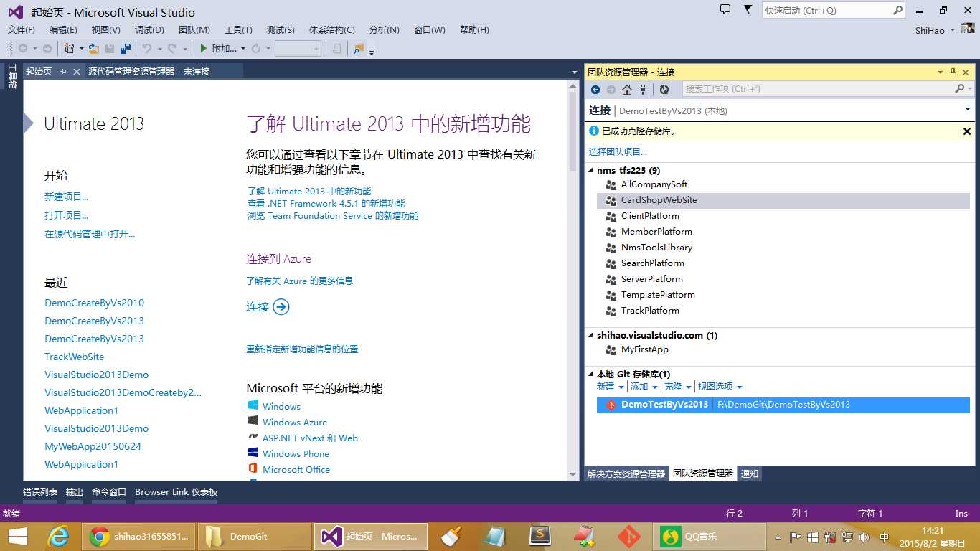This screenshot has height=551, width=980.
Task: Refresh the Team Explorer panel
Action: pyautogui.click(x=664, y=90)
